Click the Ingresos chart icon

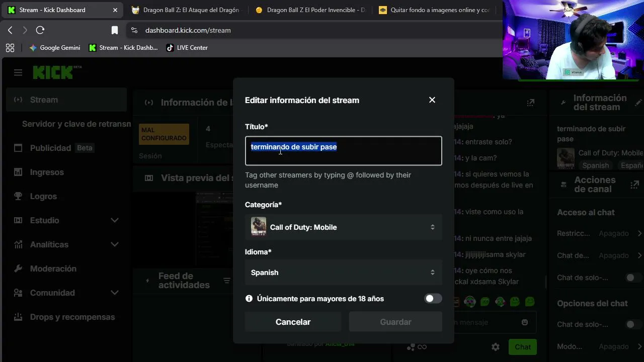click(18, 172)
